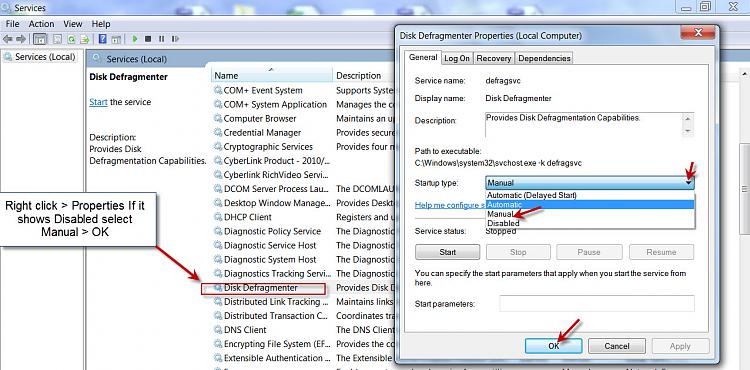
Task: Click the Start the service link
Action: tap(98, 102)
